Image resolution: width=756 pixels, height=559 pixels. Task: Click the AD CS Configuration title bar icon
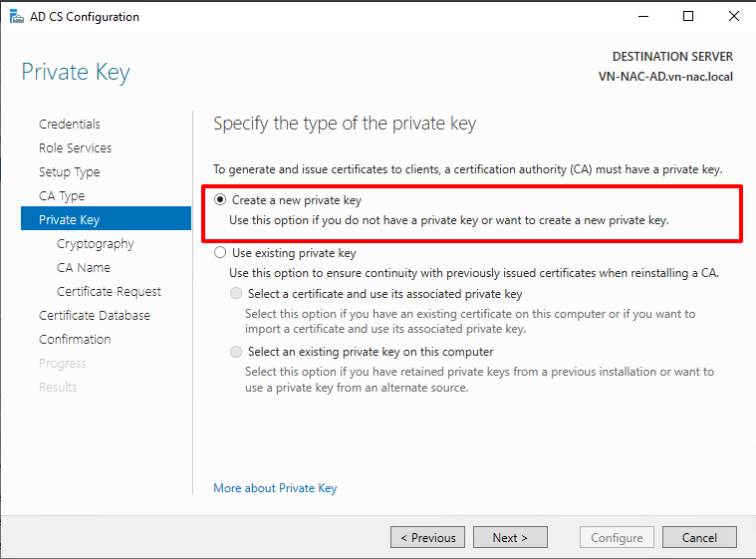14,17
